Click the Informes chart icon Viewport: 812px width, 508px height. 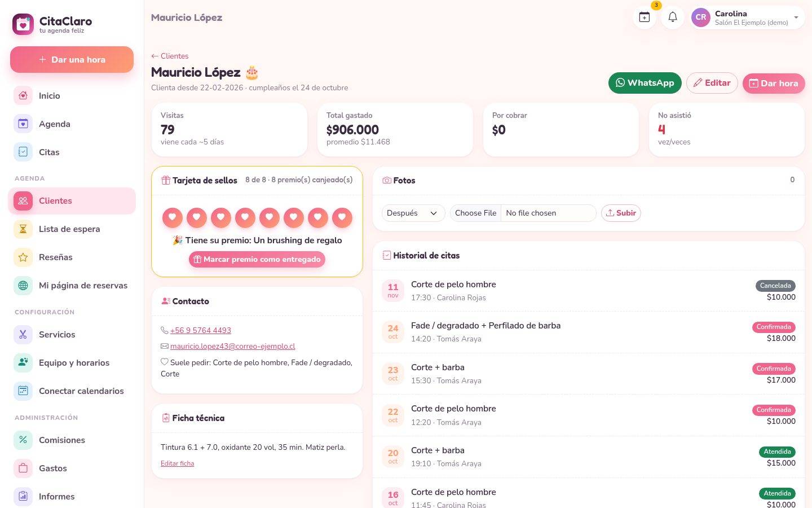[23, 496]
